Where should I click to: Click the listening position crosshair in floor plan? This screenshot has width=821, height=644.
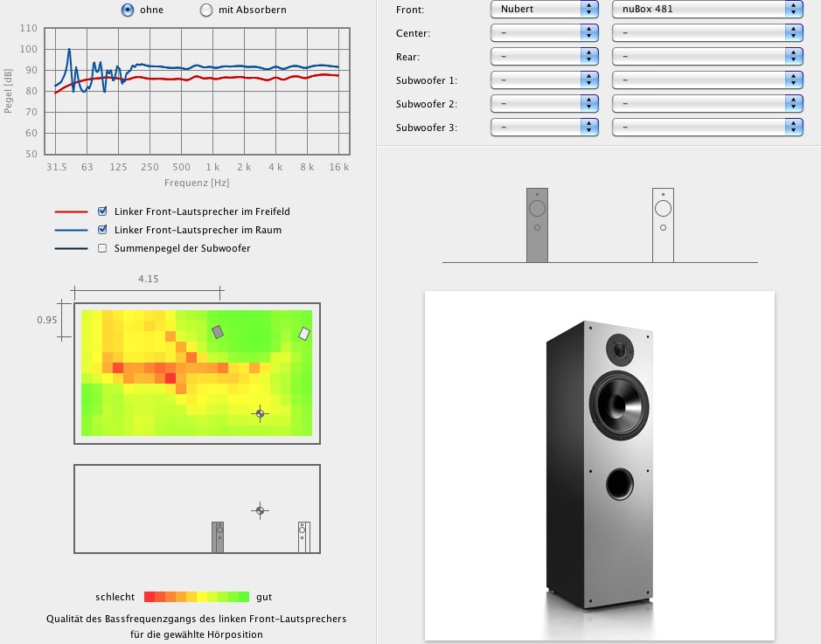click(x=260, y=412)
